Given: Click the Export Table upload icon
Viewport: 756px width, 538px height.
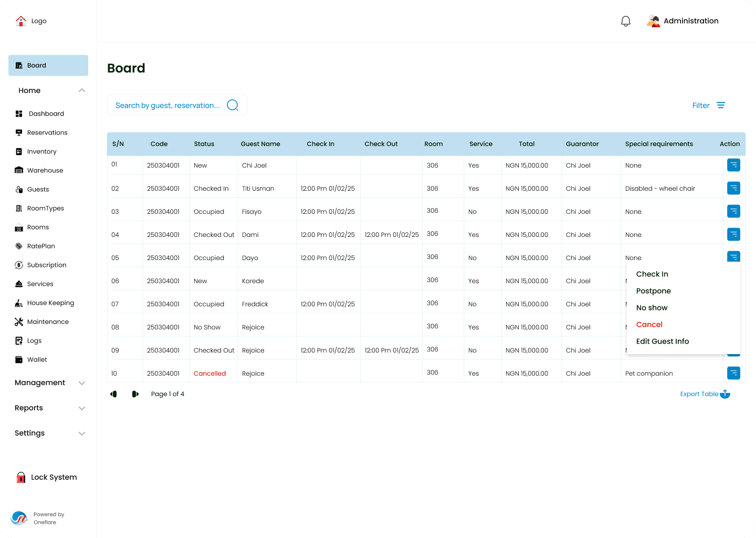Looking at the screenshot, I should point(725,394).
